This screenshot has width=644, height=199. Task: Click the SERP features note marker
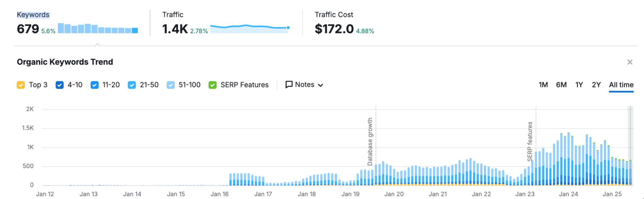click(x=530, y=141)
